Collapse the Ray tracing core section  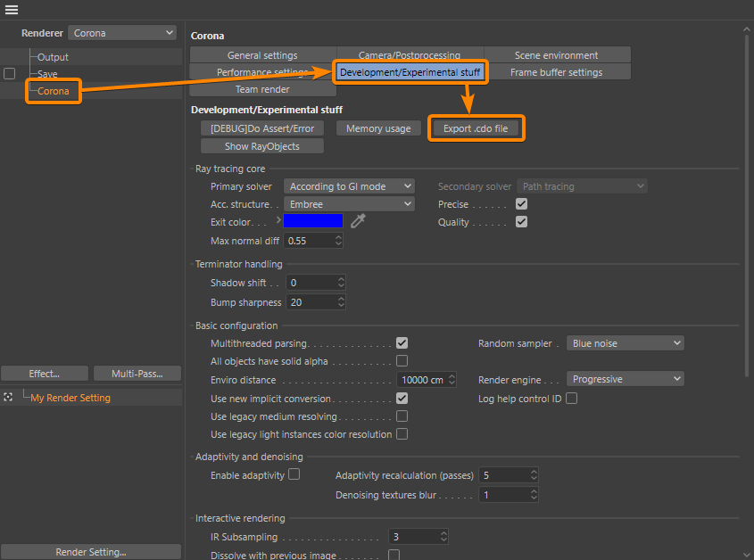230,169
